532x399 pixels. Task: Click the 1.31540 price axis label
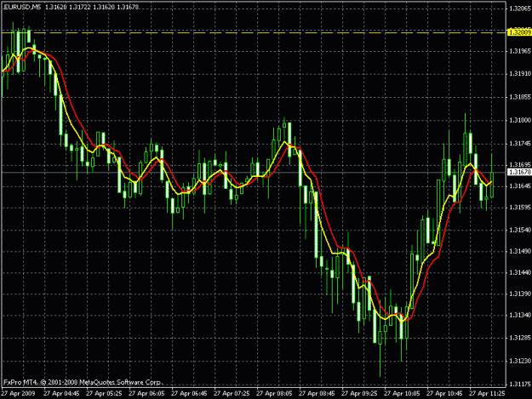[x=520, y=231]
